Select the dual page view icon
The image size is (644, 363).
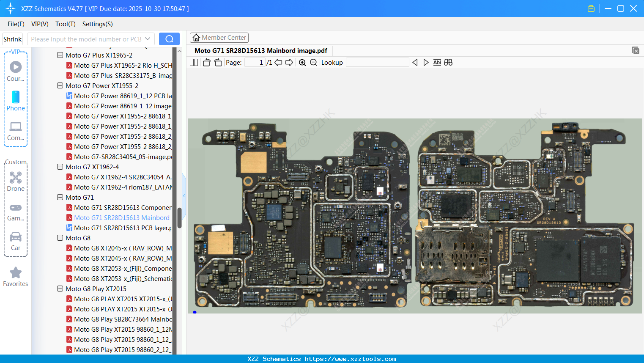point(193,62)
